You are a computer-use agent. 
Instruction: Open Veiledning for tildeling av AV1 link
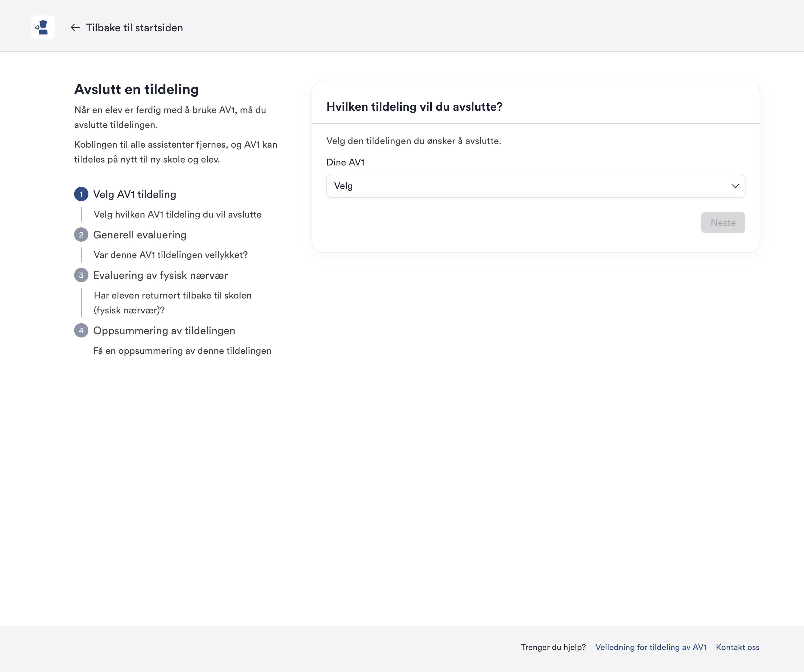pos(651,647)
